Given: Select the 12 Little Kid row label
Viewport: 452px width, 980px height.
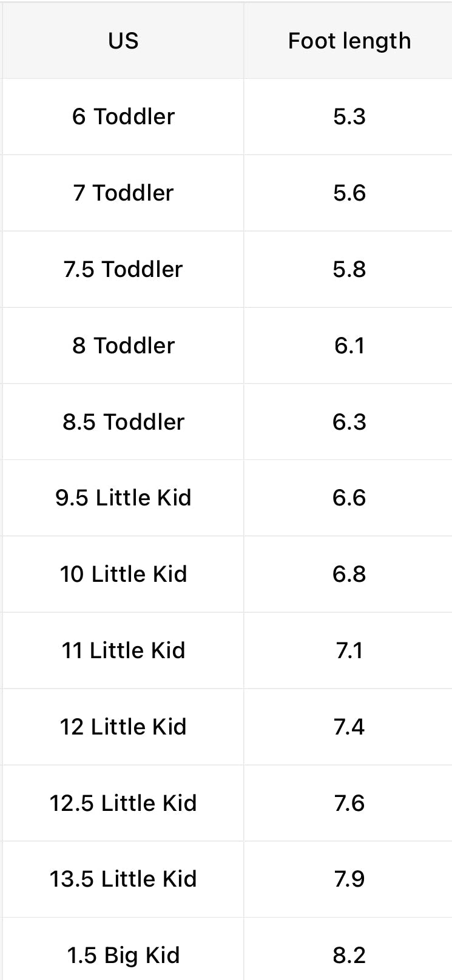Looking at the screenshot, I should tap(123, 727).
